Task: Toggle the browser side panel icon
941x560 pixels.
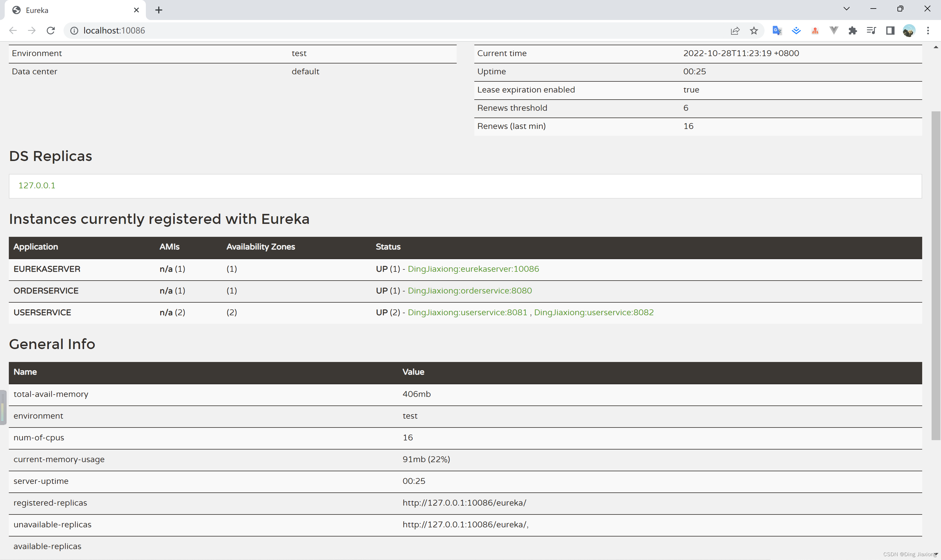Action: point(890,31)
